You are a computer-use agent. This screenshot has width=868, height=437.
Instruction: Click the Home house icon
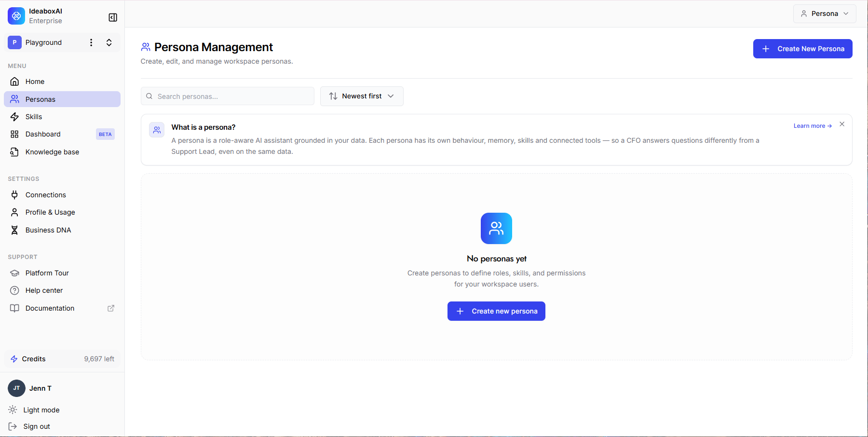(14, 82)
